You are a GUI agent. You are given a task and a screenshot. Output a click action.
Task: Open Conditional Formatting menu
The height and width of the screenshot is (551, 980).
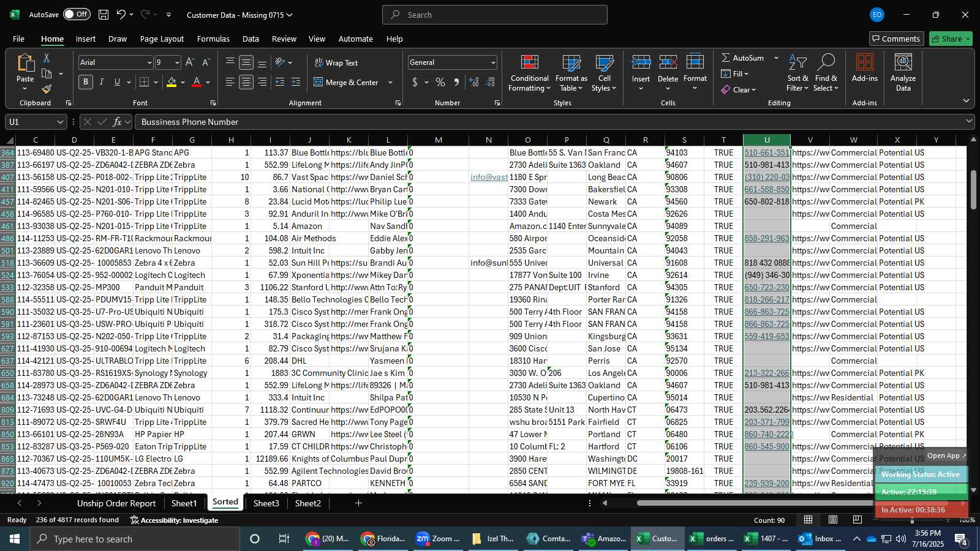(530, 73)
